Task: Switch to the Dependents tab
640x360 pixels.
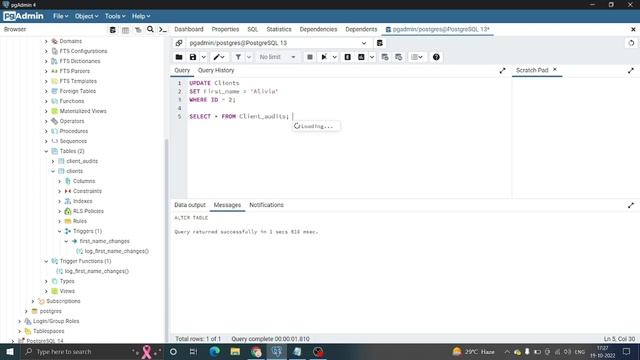Action: (361, 29)
